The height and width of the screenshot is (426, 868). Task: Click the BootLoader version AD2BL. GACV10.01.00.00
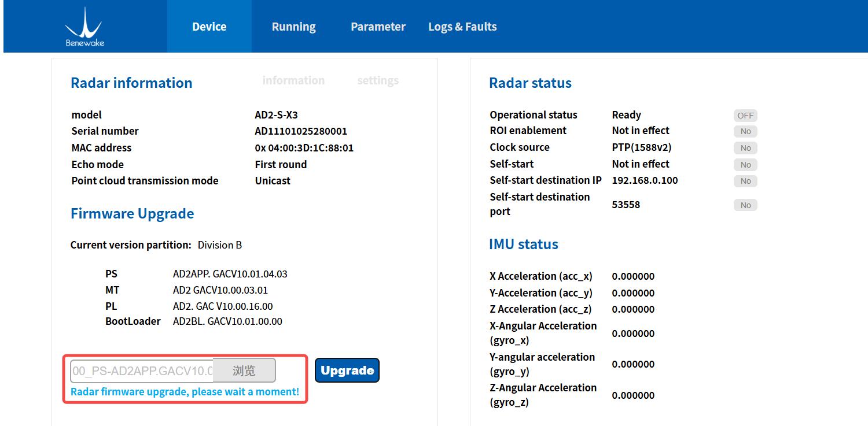point(227,321)
